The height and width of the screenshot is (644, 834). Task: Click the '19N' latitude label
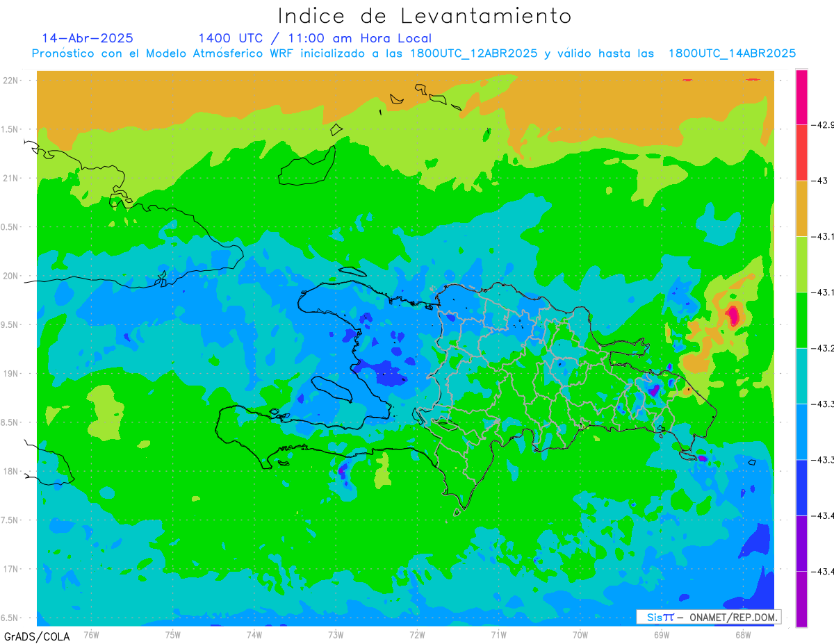coord(10,373)
